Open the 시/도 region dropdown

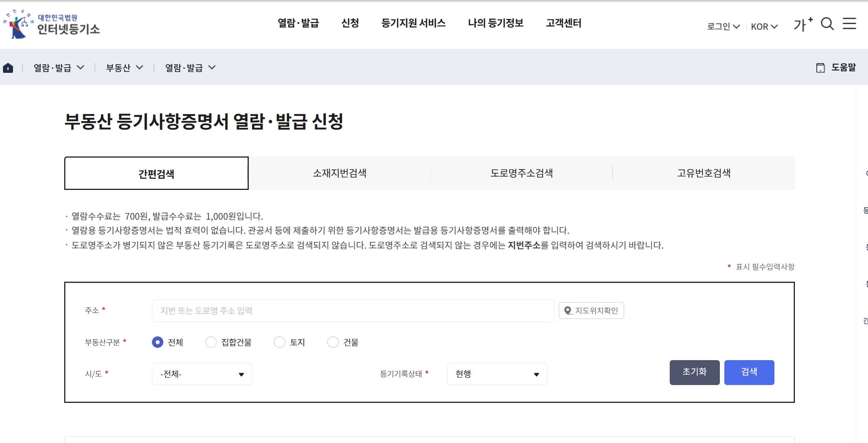pos(201,374)
